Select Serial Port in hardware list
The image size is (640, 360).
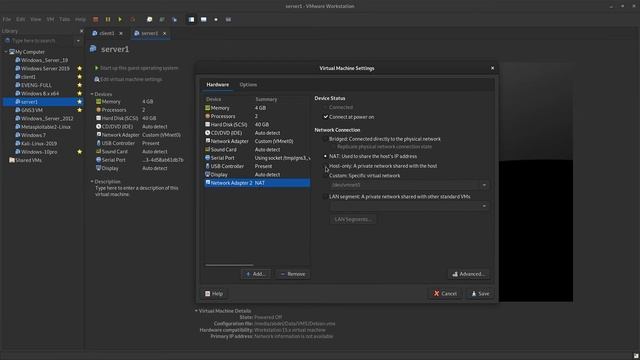click(257, 158)
